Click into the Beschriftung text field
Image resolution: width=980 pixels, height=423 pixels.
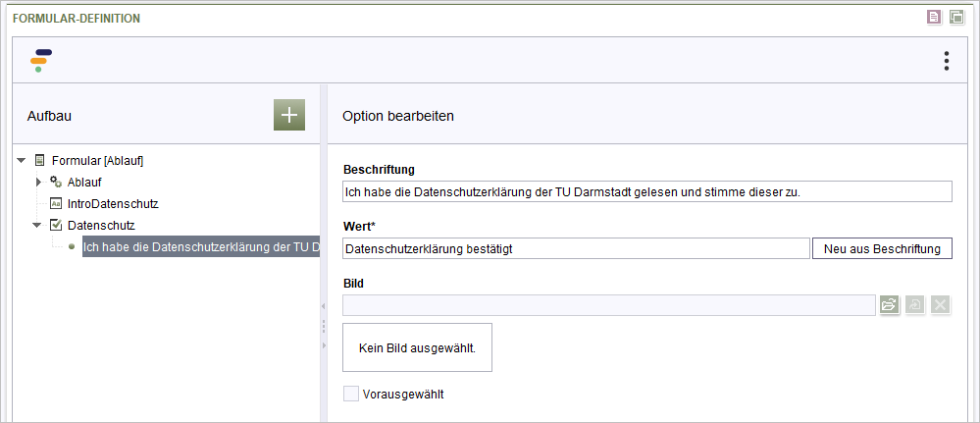click(647, 192)
